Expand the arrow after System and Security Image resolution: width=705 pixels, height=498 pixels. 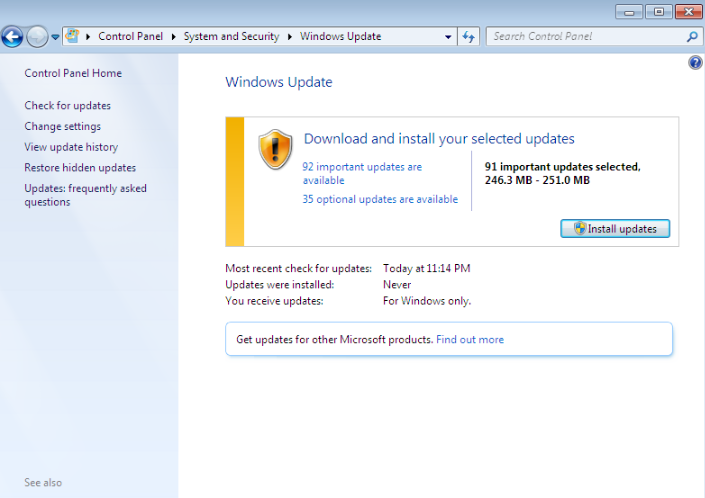point(290,36)
